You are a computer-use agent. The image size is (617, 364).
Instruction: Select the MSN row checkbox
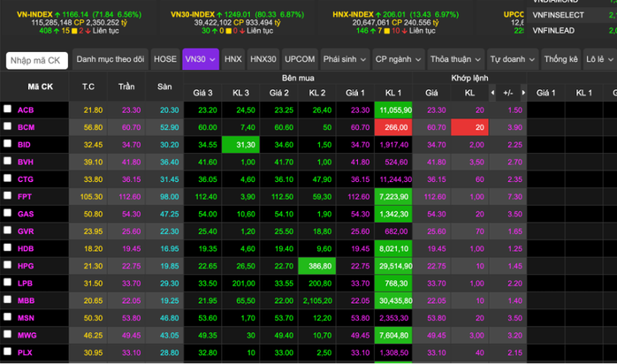(7, 317)
